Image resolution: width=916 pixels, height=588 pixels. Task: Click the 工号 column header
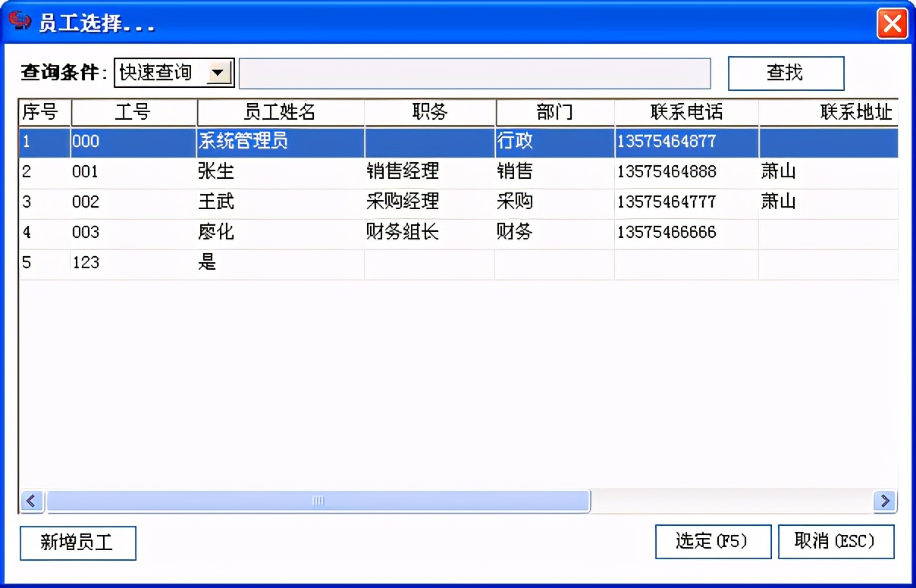click(133, 112)
